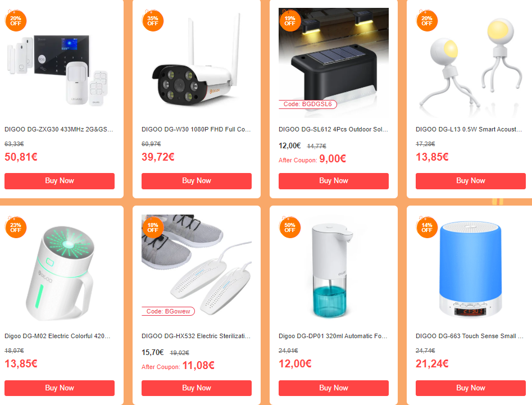The height and width of the screenshot is (405, 532).
Task: Buy the DG-DP01 soap dispenser now
Action: 334,388
